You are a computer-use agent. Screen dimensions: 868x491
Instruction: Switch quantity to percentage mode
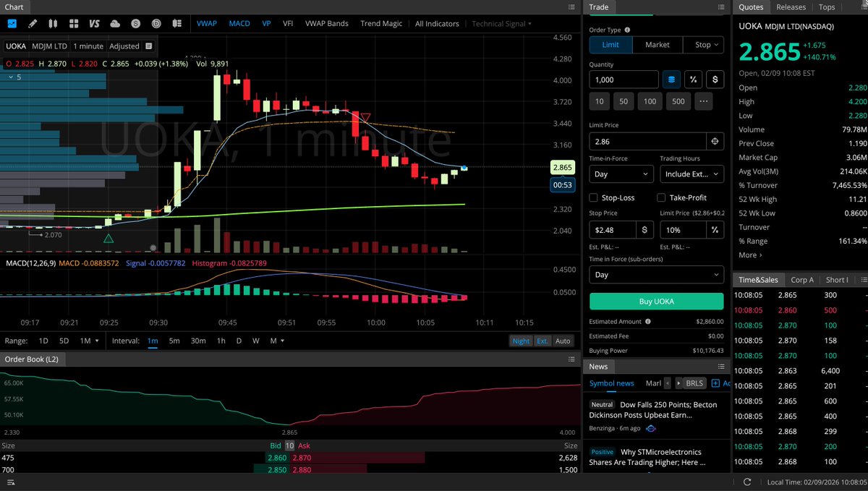point(694,80)
